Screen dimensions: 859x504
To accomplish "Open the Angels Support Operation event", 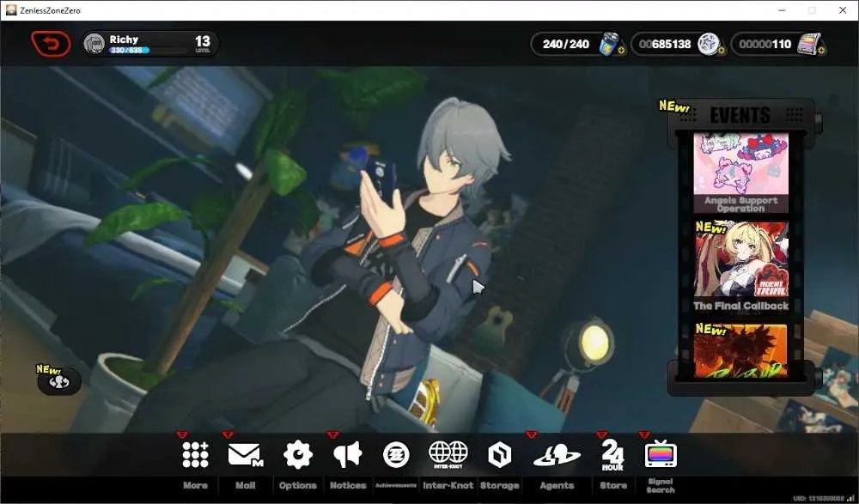I will [x=740, y=173].
